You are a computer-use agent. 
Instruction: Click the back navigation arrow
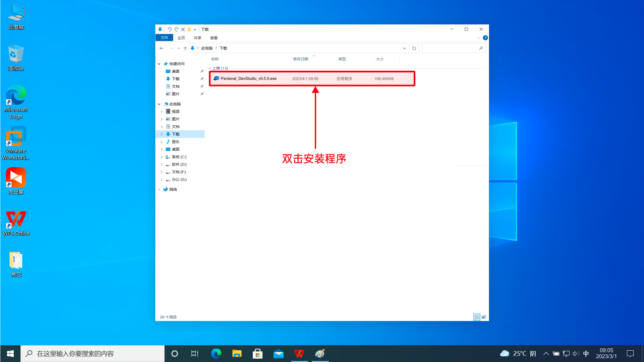tap(162, 48)
